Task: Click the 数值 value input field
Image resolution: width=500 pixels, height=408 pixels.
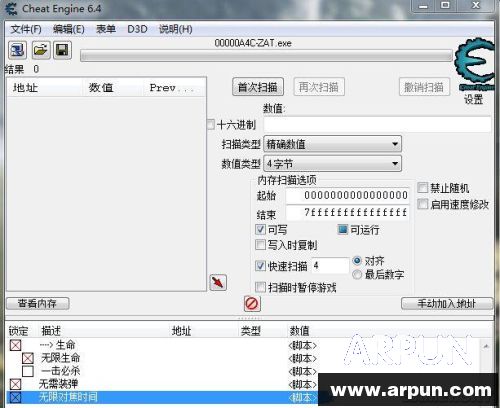Action: [x=377, y=124]
